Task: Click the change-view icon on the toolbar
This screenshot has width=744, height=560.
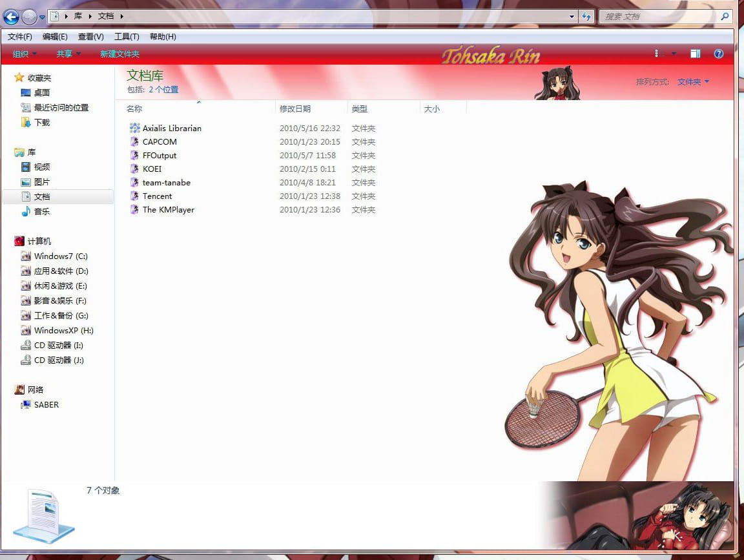Action: [x=656, y=54]
